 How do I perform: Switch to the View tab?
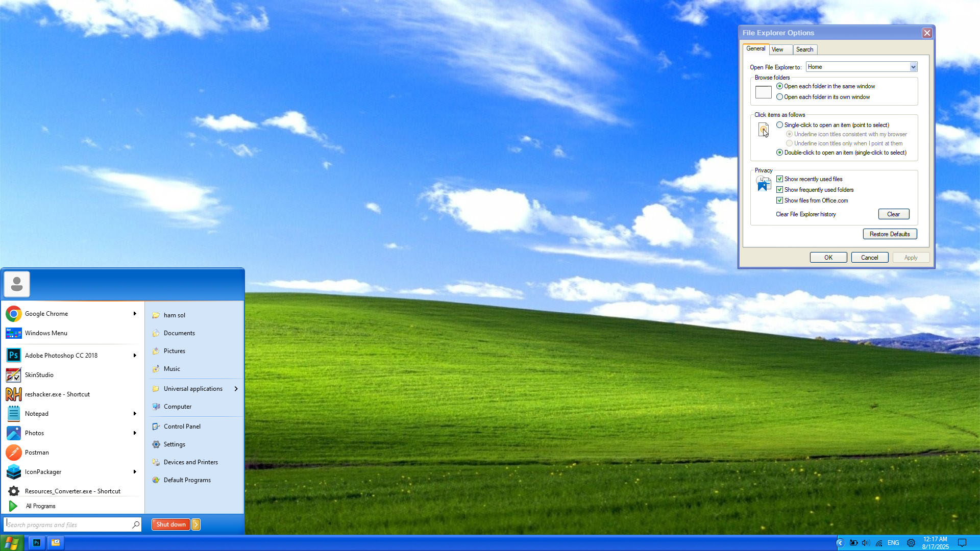[777, 49]
